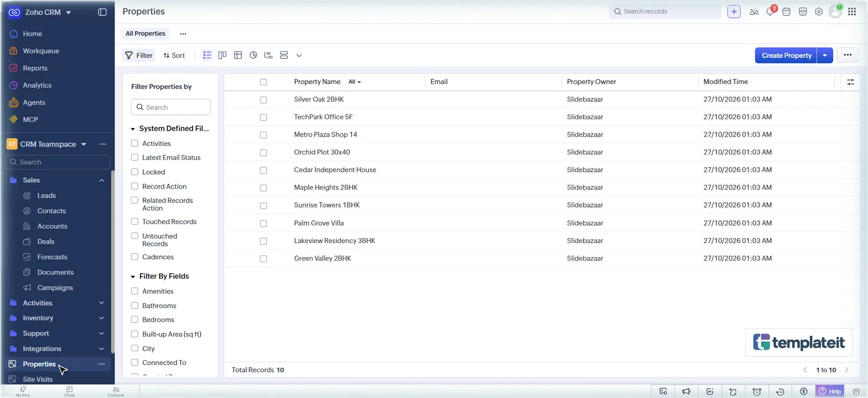Click the quick create plus icon in the header

734,11
